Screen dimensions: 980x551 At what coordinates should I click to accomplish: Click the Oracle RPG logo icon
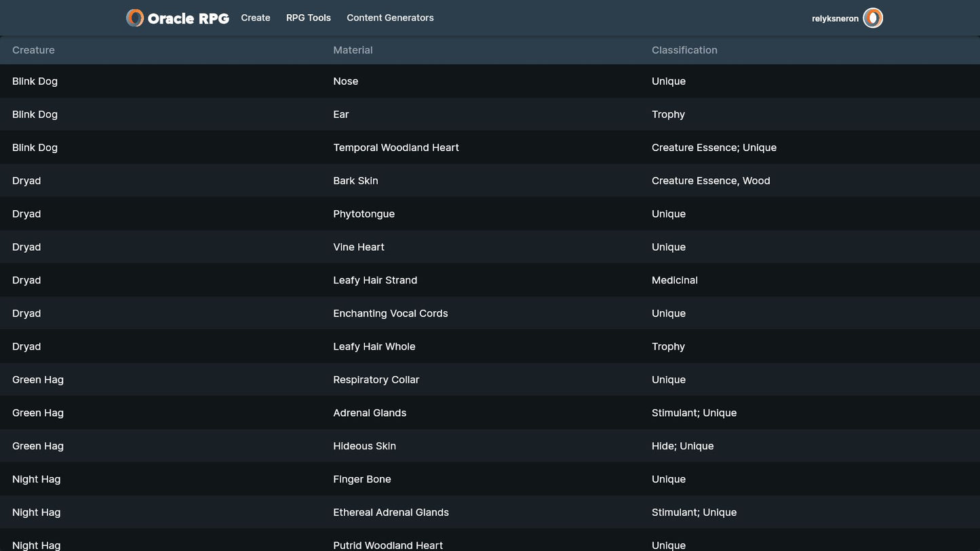[135, 18]
